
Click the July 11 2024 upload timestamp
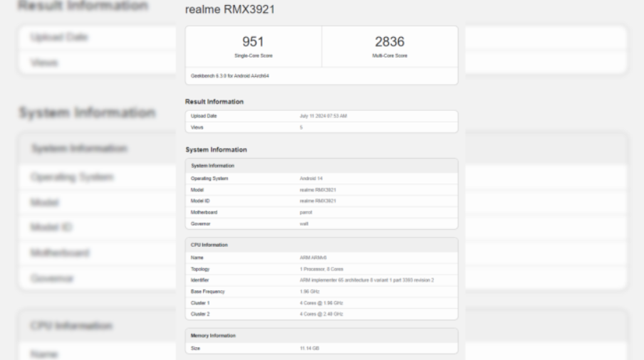(323, 116)
